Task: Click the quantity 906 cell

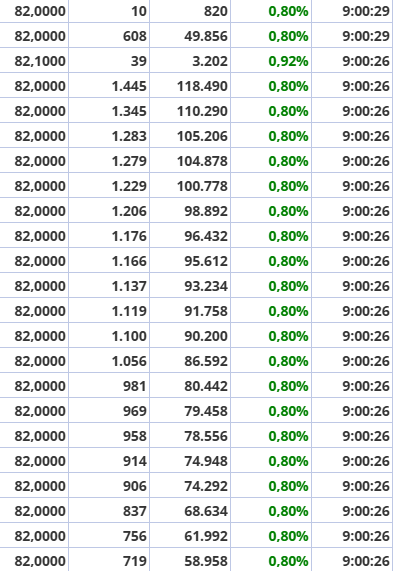Action: tap(109, 486)
